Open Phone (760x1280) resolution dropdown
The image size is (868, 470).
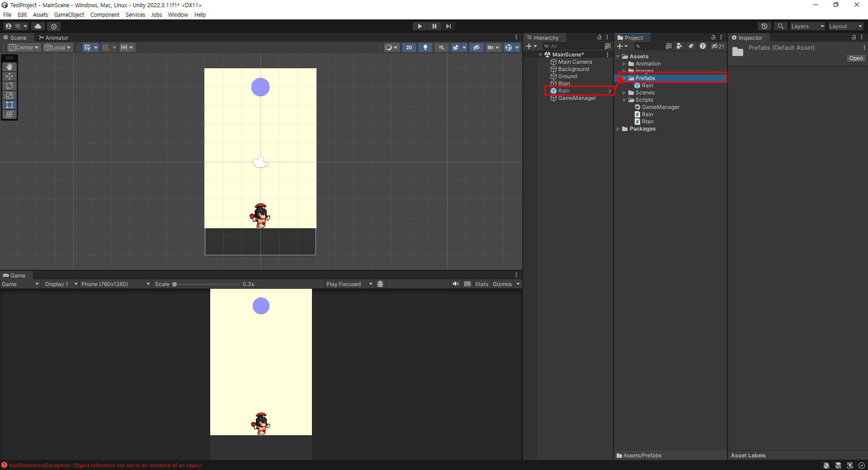click(x=115, y=284)
